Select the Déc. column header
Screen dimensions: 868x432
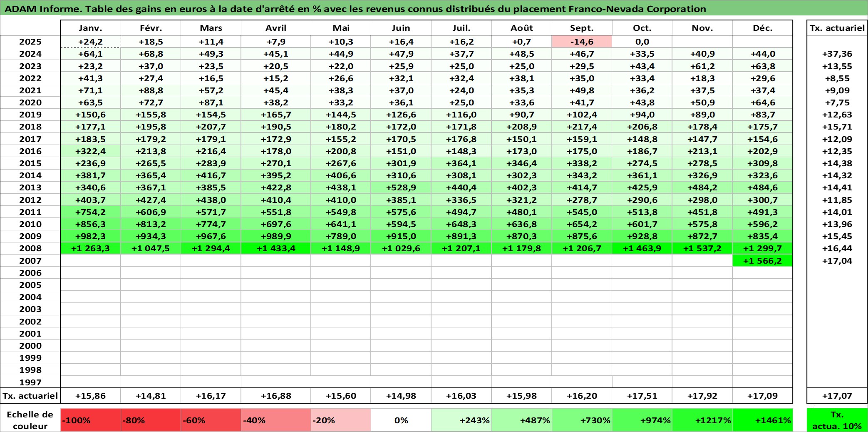click(762, 28)
